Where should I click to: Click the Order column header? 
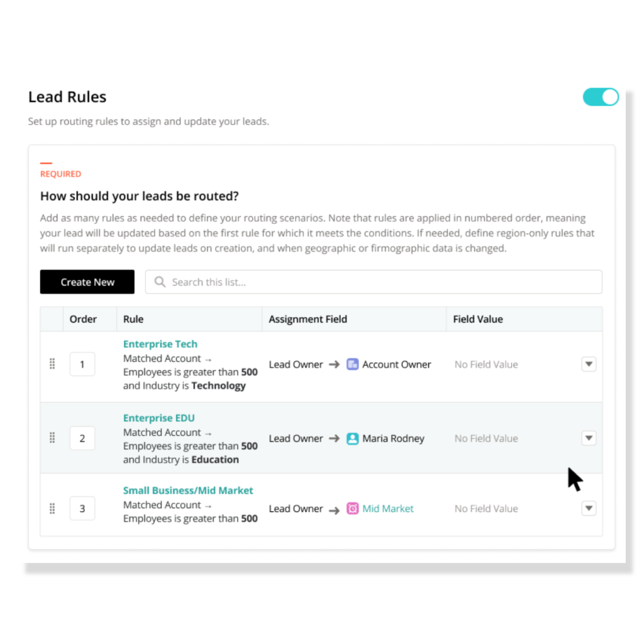[x=83, y=319]
